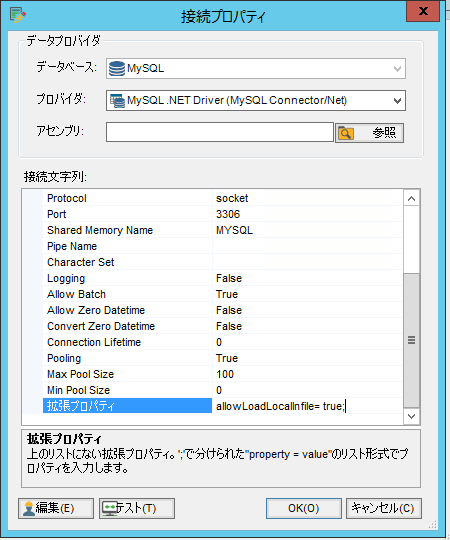Click the allowLoadLocalInfile= true; value field
Viewport: 450px width, 540px height.
307,406
